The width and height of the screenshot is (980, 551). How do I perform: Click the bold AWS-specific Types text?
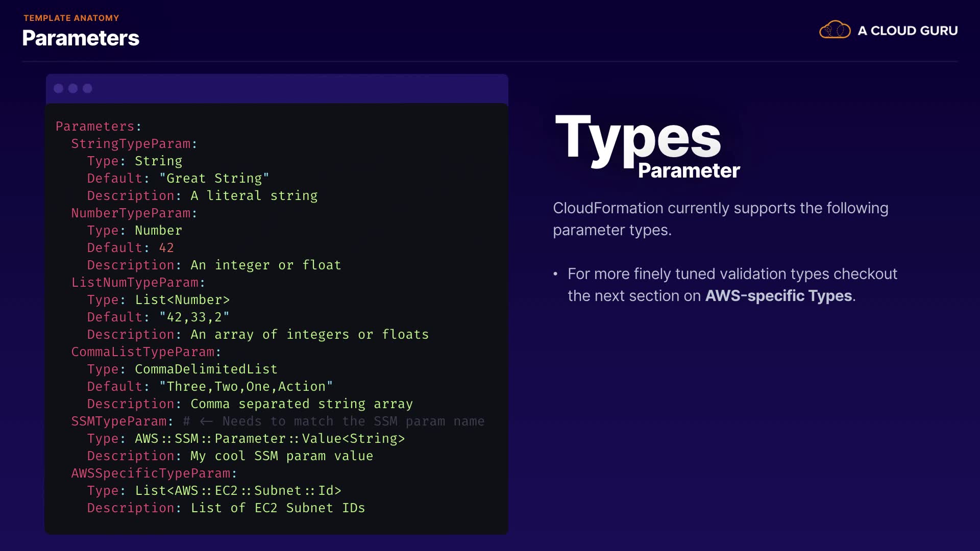coord(778,296)
